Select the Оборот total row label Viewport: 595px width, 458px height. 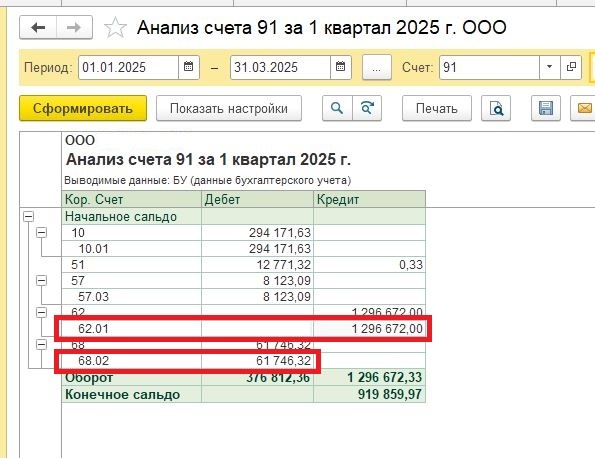point(89,378)
